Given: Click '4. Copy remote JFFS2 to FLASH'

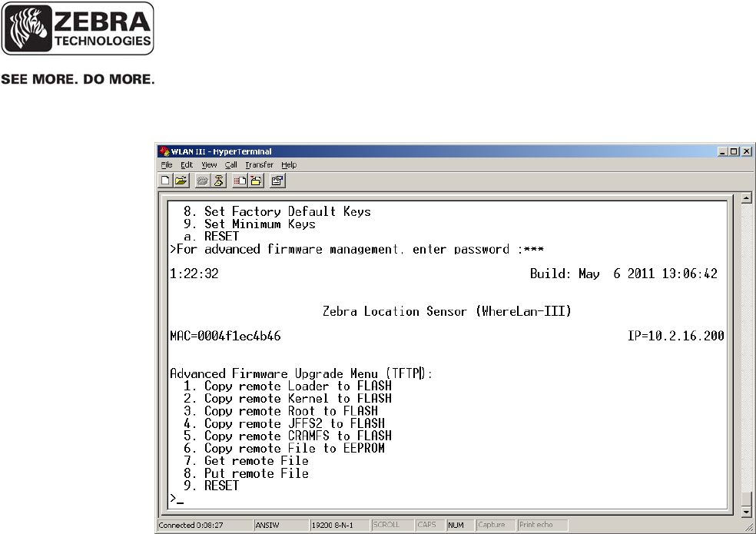Looking at the screenshot, I should 284,424.
